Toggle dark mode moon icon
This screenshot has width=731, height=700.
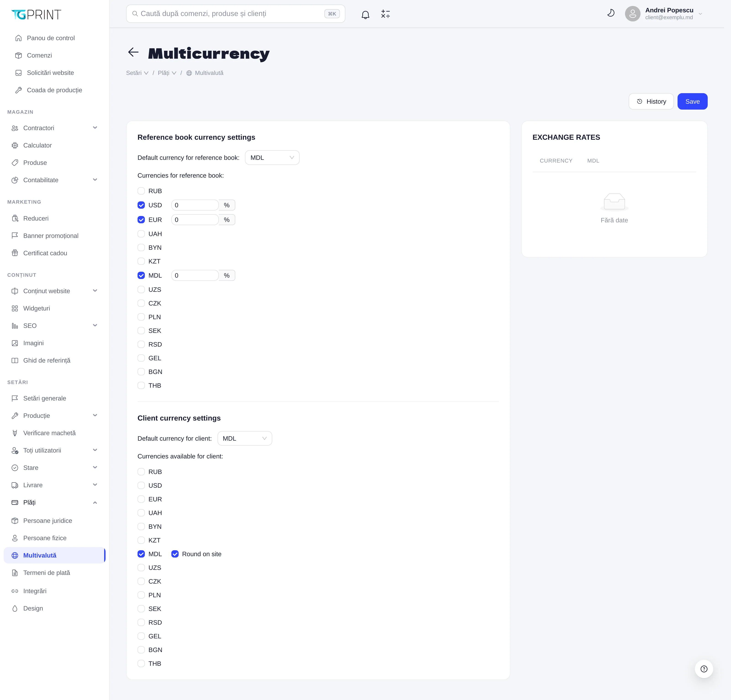pos(611,13)
